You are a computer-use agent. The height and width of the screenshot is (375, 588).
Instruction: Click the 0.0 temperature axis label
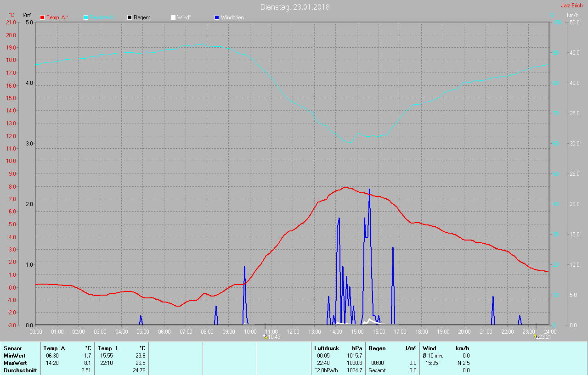click(11, 287)
